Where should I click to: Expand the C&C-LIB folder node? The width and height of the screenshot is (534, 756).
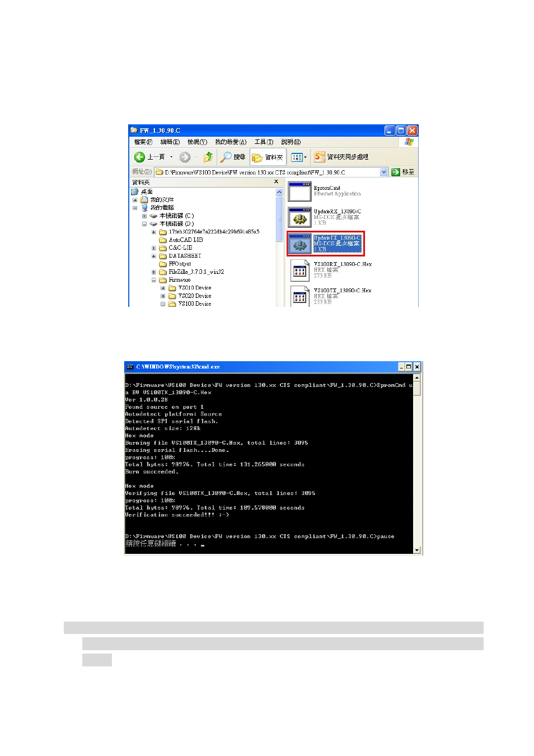coord(154,248)
